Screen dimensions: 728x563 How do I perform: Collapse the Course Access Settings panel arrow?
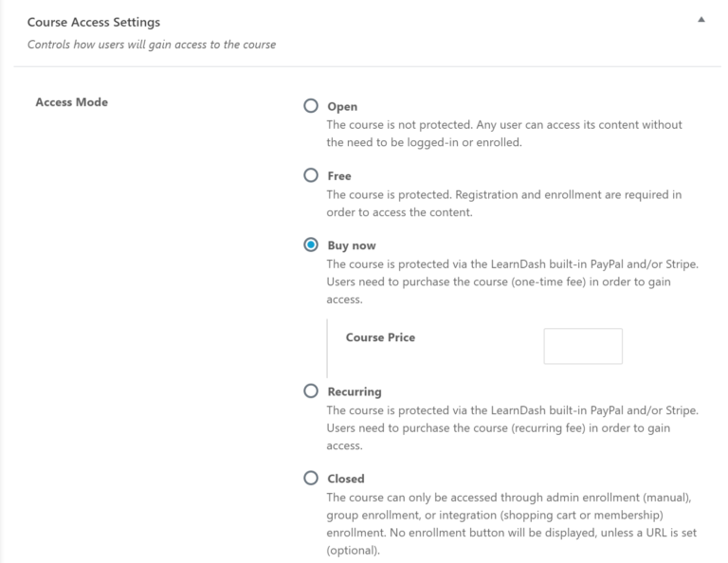coord(701,19)
